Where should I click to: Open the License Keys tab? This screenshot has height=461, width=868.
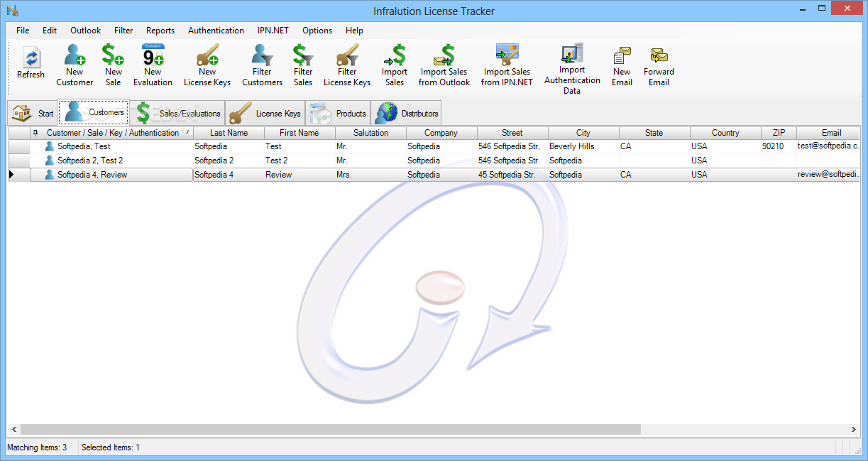[265, 113]
